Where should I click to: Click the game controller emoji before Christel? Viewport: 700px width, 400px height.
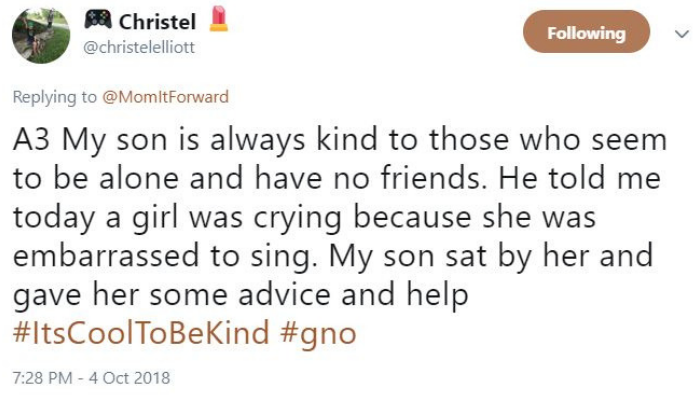(x=96, y=20)
